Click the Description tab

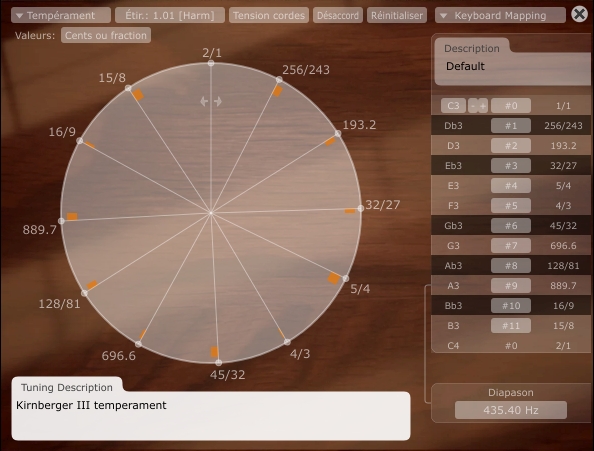click(472, 48)
